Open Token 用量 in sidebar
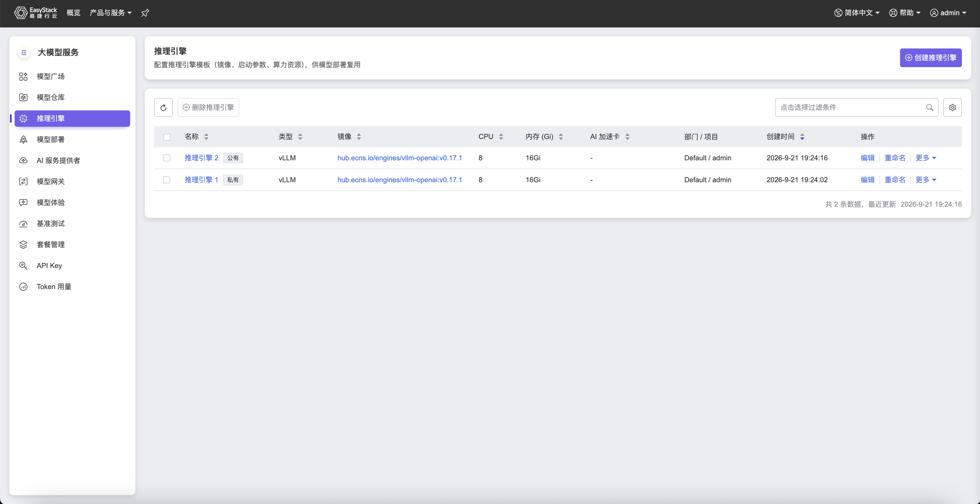The height and width of the screenshot is (504, 980). click(x=72, y=287)
